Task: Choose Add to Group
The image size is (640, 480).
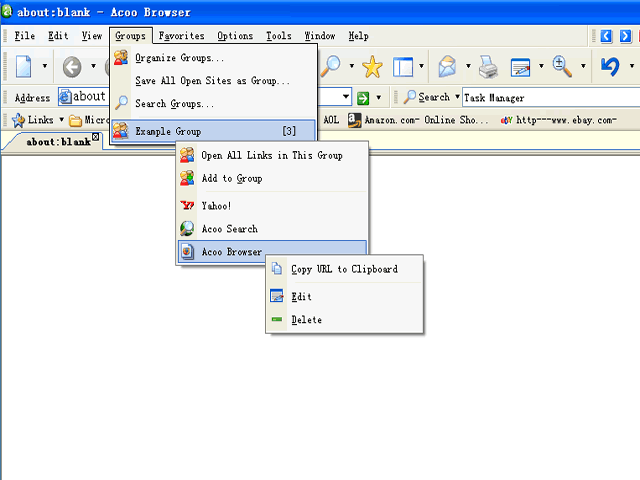Action: point(272,178)
